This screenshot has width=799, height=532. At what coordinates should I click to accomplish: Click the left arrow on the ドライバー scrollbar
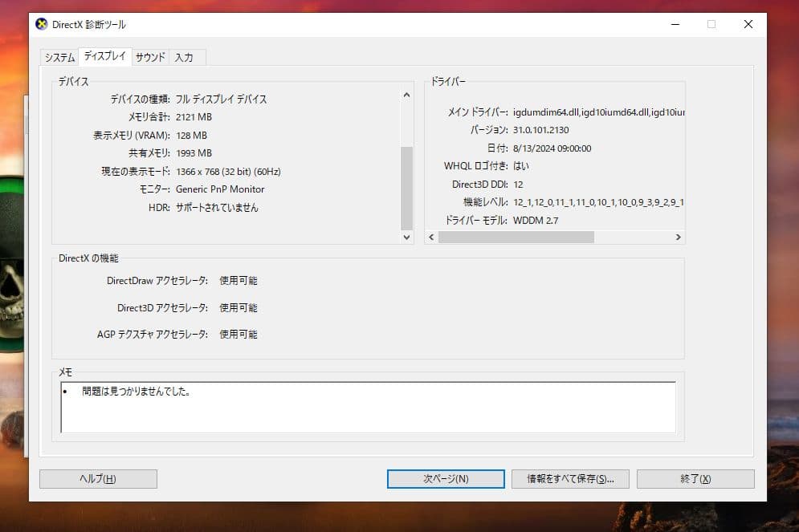(430, 238)
